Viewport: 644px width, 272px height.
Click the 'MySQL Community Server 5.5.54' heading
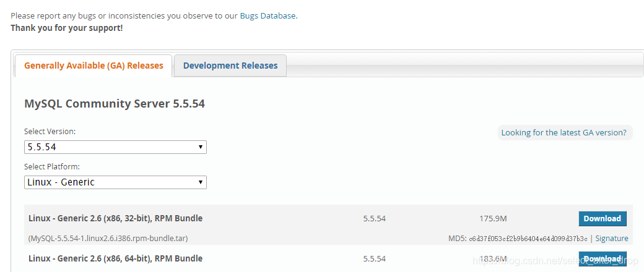[x=115, y=104]
